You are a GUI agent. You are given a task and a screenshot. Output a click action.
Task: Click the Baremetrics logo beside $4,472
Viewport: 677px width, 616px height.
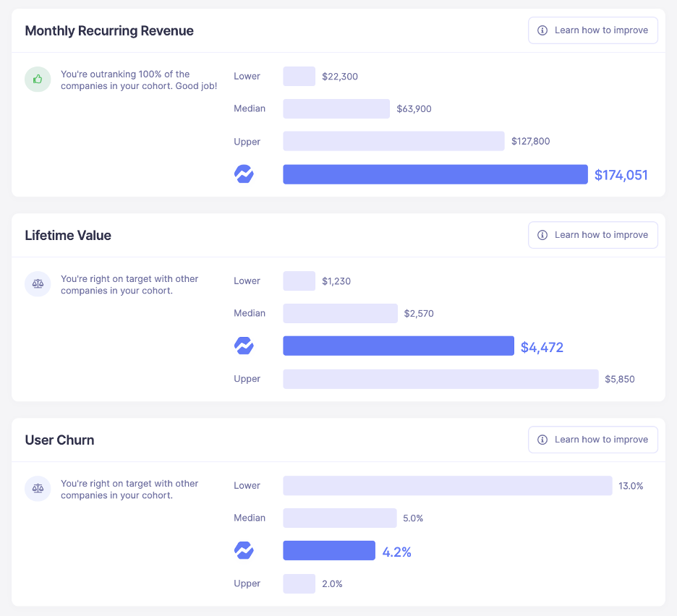244,346
